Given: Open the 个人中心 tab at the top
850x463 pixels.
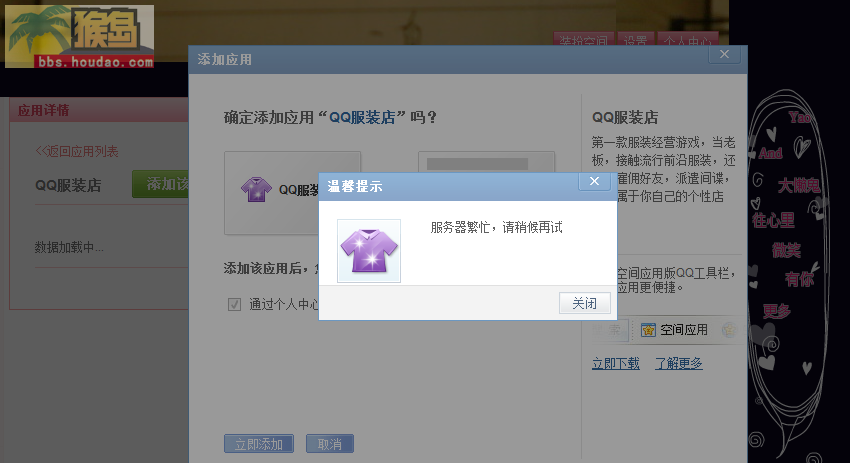Looking at the screenshot, I should pos(688,39).
